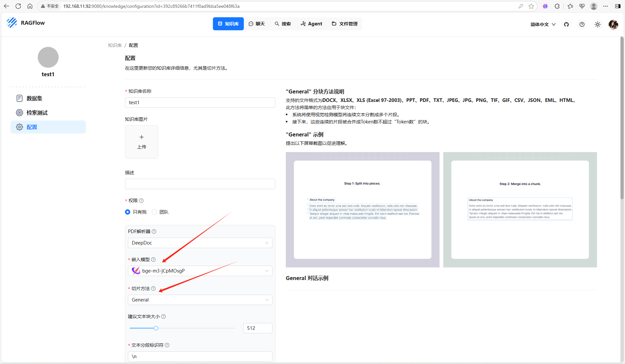Go back with browser back arrow
Viewport: 625px width, 364px height.
click(7, 6)
